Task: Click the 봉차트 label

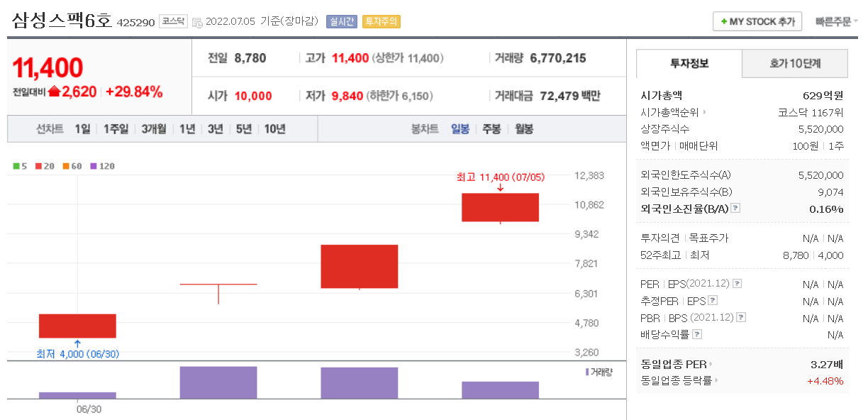Action: tap(425, 128)
